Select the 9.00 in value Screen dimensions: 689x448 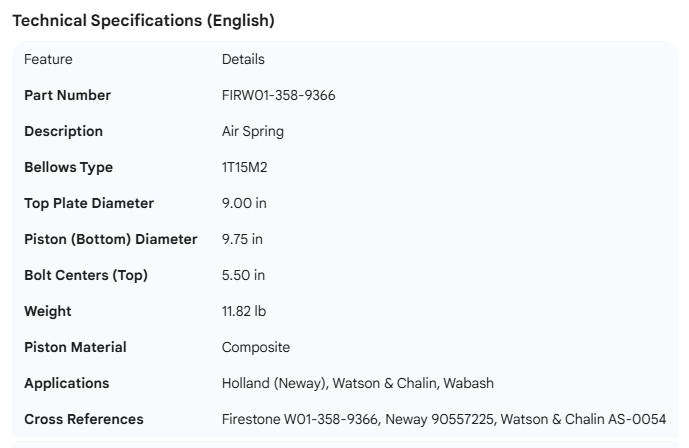click(245, 203)
